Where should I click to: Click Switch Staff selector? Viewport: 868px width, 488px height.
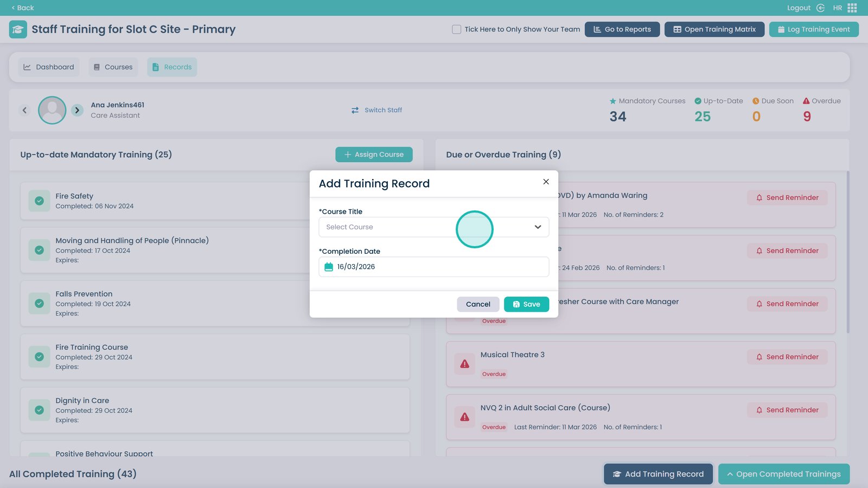(x=377, y=110)
